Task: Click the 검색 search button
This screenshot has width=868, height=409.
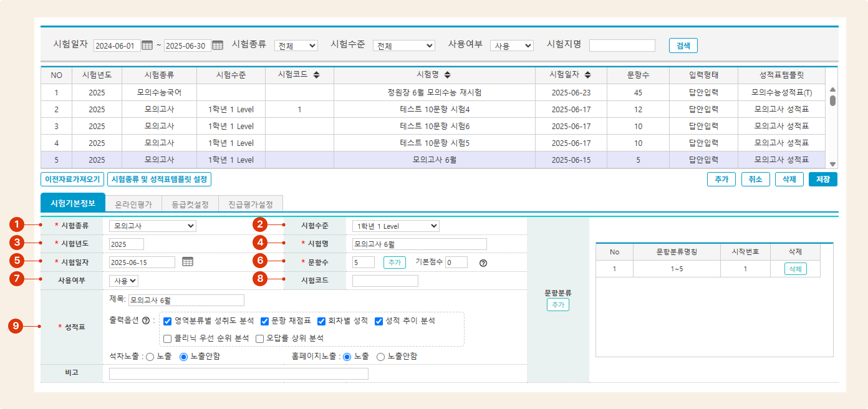Action: tap(683, 46)
